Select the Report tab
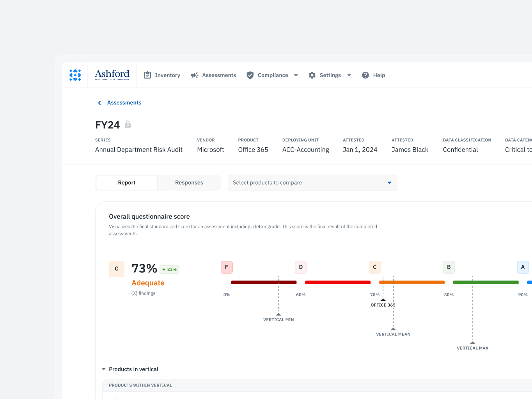This screenshot has height=399, width=532. pos(126,182)
